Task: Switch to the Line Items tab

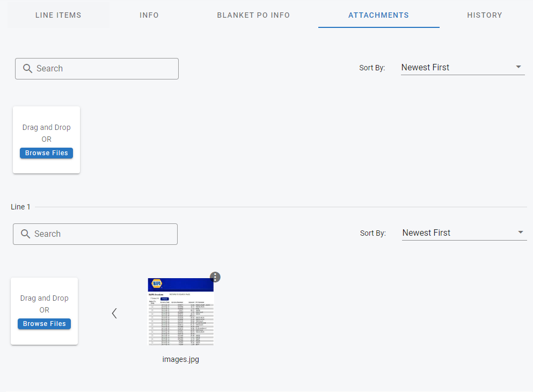Action: (58, 15)
